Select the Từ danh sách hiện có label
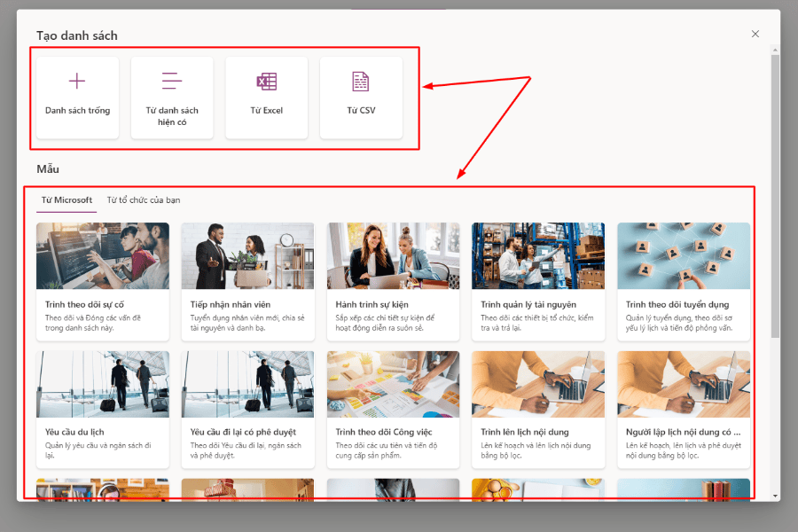This screenshot has width=798, height=532. pyautogui.click(x=172, y=116)
